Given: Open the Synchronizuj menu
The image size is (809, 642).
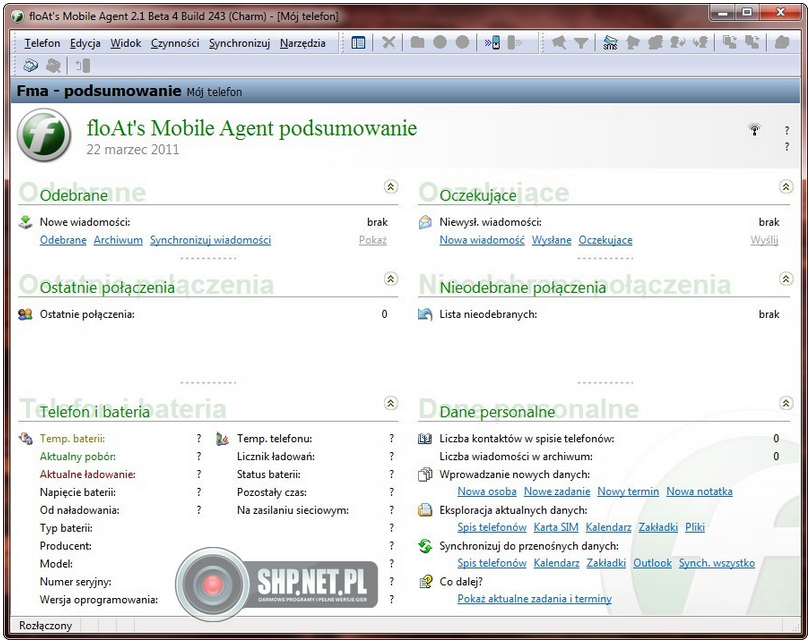Looking at the screenshot, I should pos(239,43).
